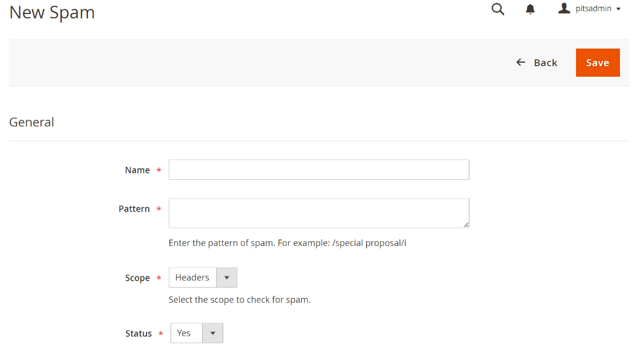The width and height of the screenshot is (644, 352).
Task: Click the resize grip on Pattern textarea
Action: tap(465, 224)
